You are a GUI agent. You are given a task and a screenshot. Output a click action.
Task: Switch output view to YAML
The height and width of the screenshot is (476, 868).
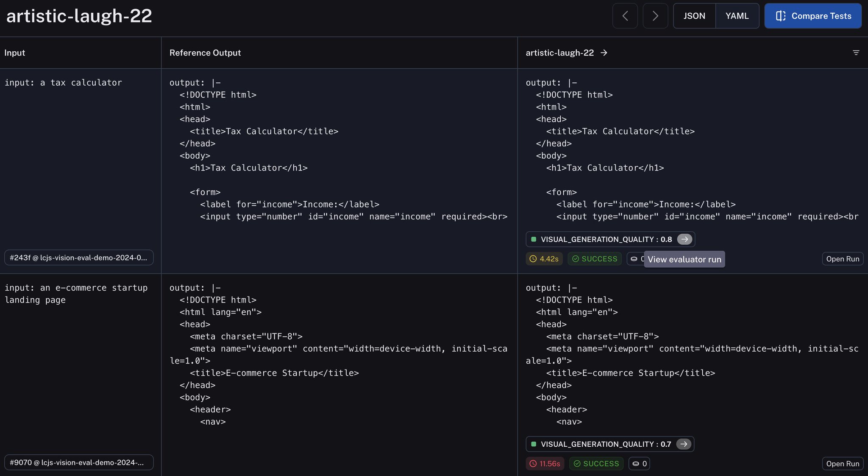tap(737, 16)
